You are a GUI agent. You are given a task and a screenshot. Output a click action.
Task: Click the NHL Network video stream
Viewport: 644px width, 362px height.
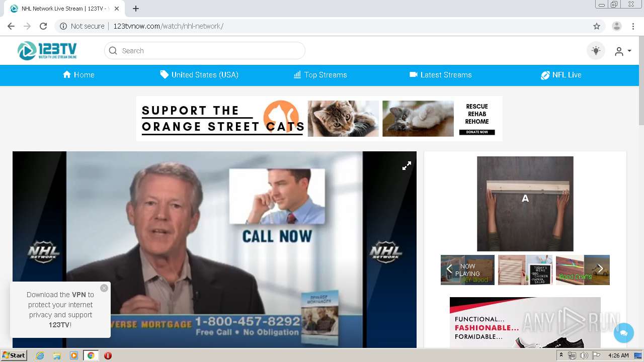[x=214, y=250]
